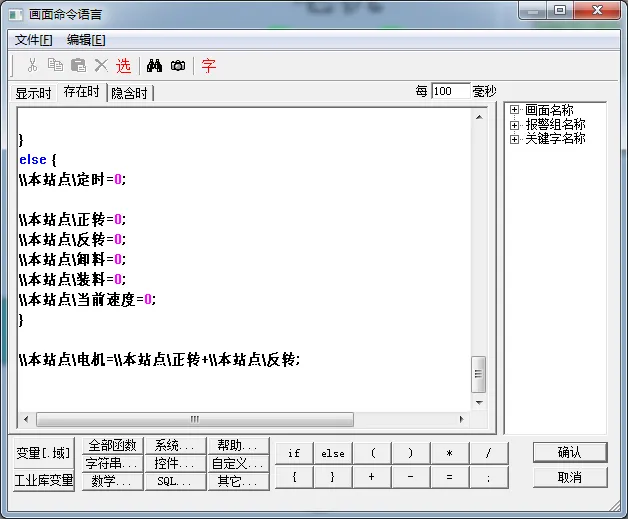Click the horizontal scrollbar right arrow
Image resolution: width=628 pixels, height=519 pixels.
pyautogui.click(x=461, y=419)
